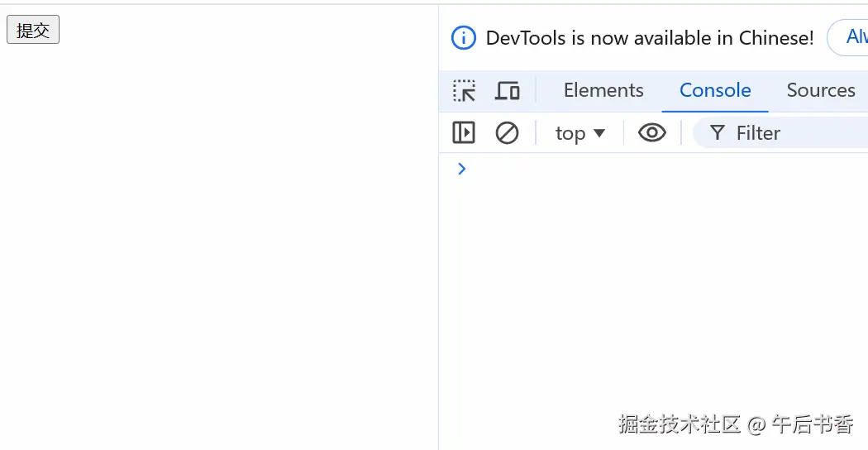868x450 pixels.
Task: Click the blue console prompt chevron
Action: (x=462, y=169)
